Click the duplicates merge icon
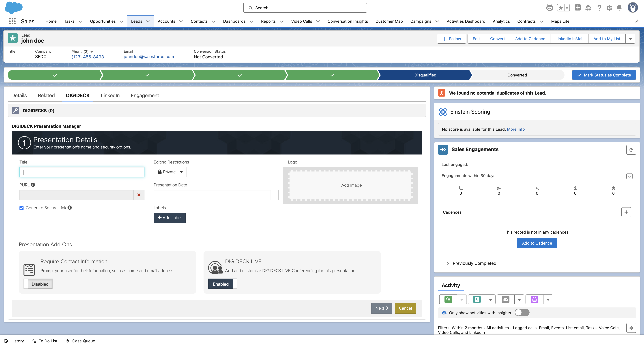This screenshot has height=347, width=644. pyautogui.click(x=442, y=93)
